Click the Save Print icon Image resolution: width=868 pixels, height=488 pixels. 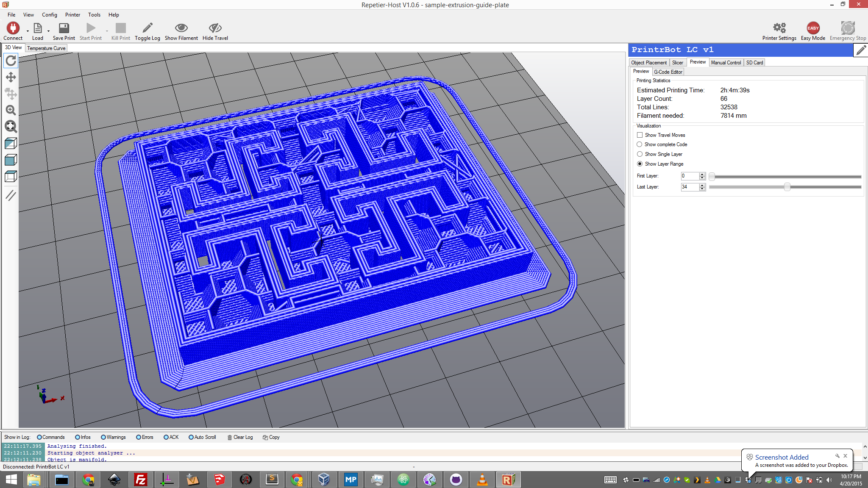point(64,28)
